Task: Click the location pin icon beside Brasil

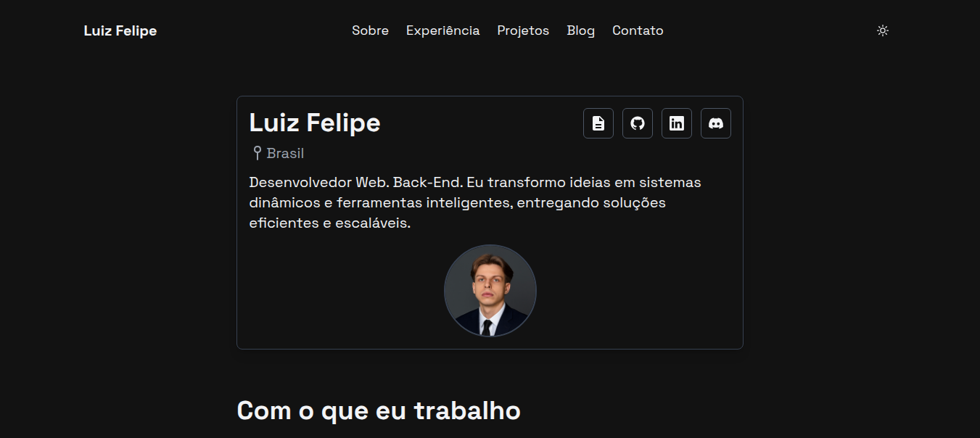Action: (255, 152)
